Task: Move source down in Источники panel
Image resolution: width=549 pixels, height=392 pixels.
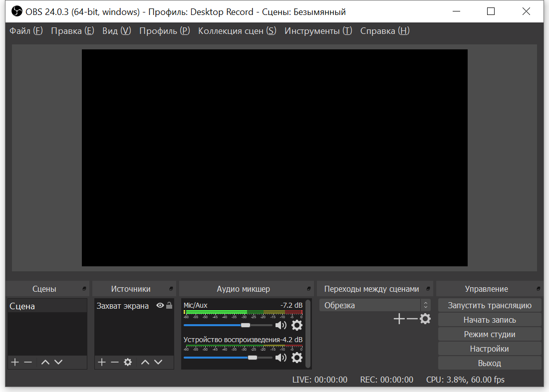Action: tap(158, 362)
